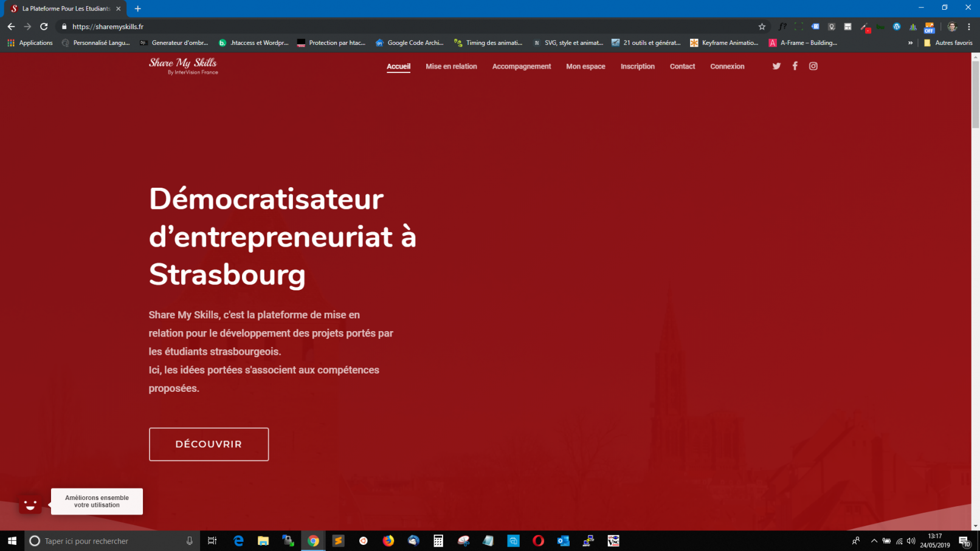Open the Chrome three-dot menu
The width and height of the screenshot is (980, 551).
969,27
